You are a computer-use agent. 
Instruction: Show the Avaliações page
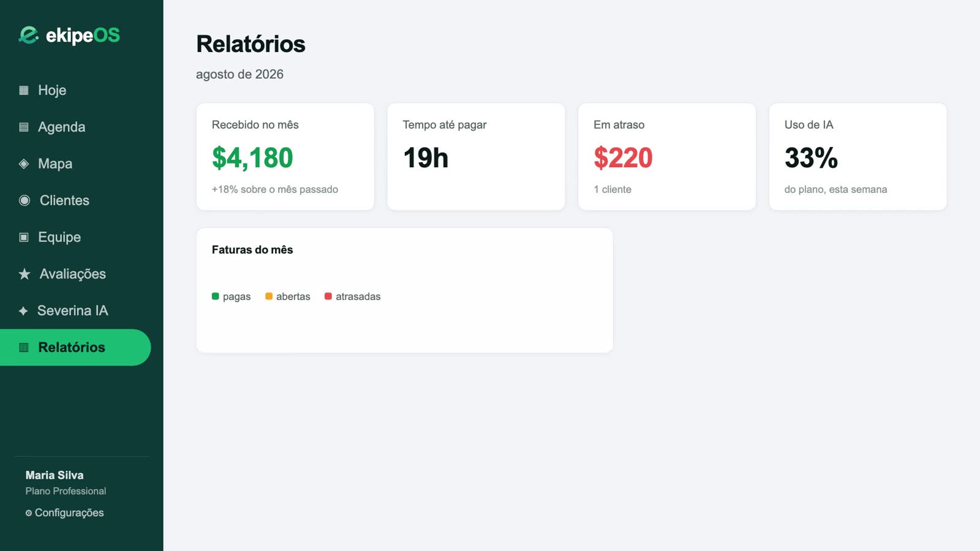(75, 274)
